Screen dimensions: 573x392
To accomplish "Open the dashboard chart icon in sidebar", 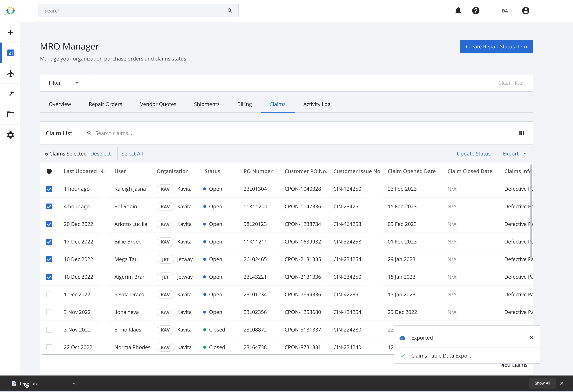I will 11,53.
